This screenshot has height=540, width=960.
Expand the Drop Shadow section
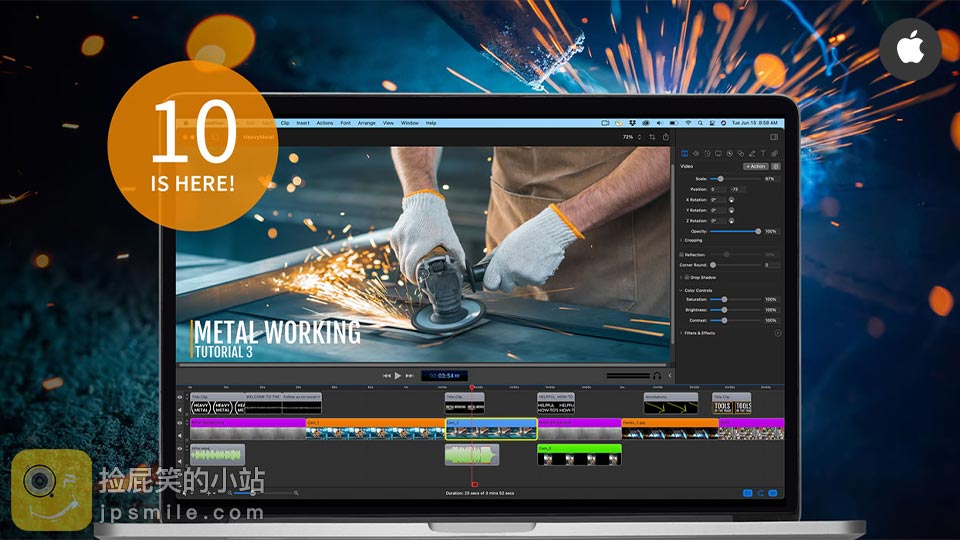pyautogui.click(x=681, y=277)
